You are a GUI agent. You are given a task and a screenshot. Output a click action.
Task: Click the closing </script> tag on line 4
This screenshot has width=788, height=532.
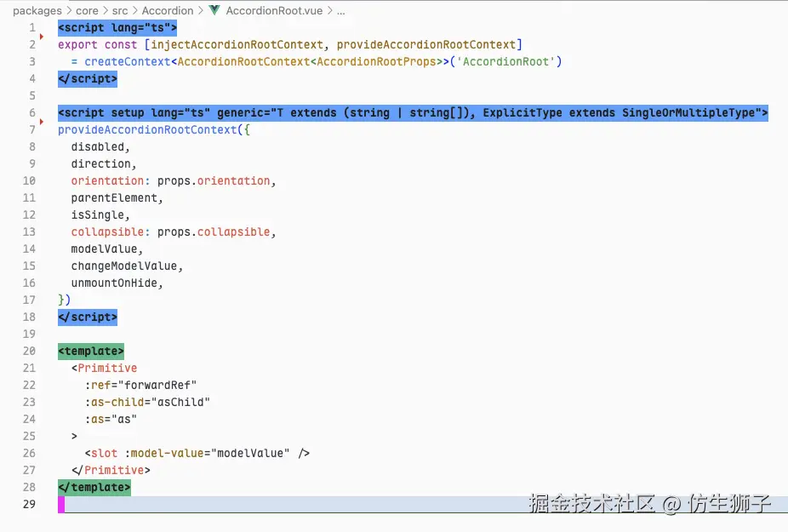coord(88,78)
